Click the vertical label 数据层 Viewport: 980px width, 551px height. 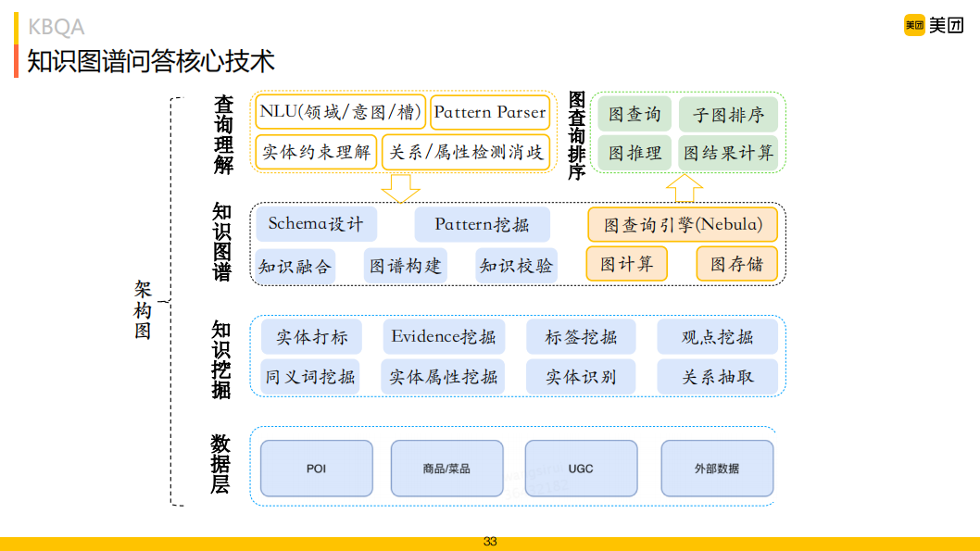click(220, 464)
